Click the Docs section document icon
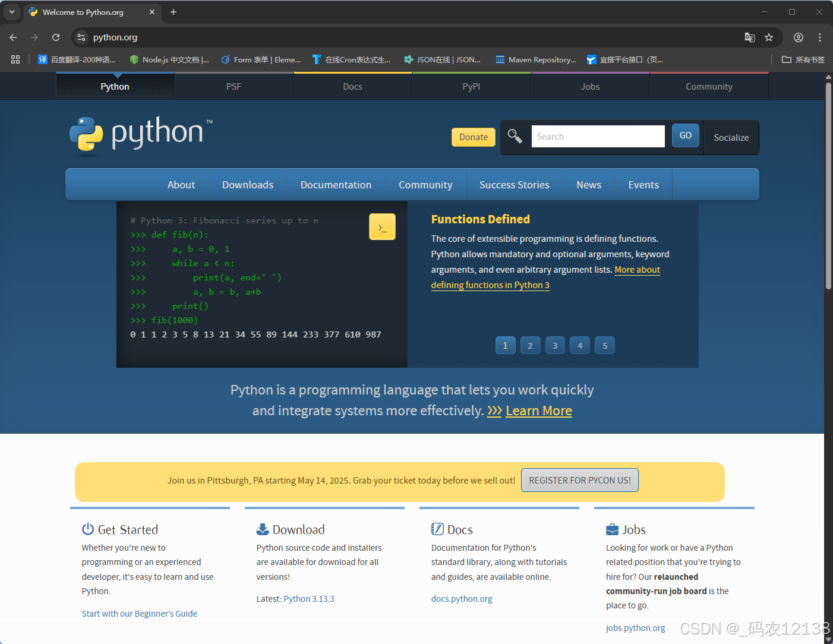This screenshot has height=644, width=833. [437, 529]
